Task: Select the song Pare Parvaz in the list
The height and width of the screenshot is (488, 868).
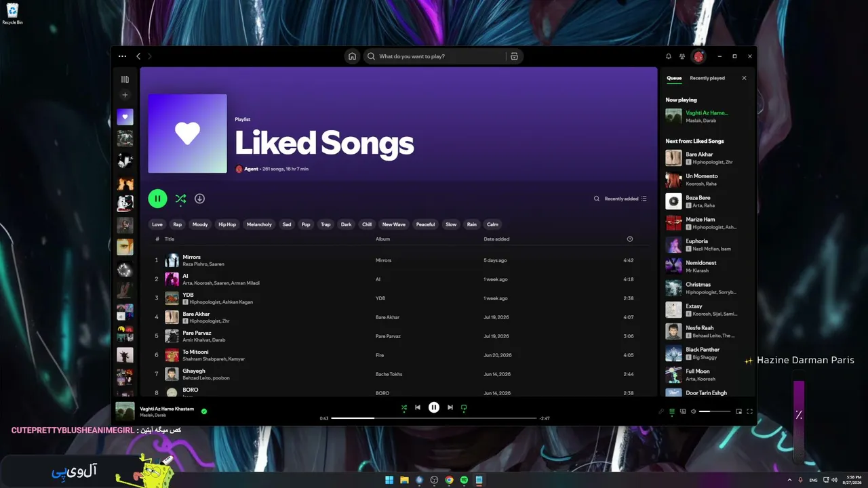Action: [x=399, y=336]
